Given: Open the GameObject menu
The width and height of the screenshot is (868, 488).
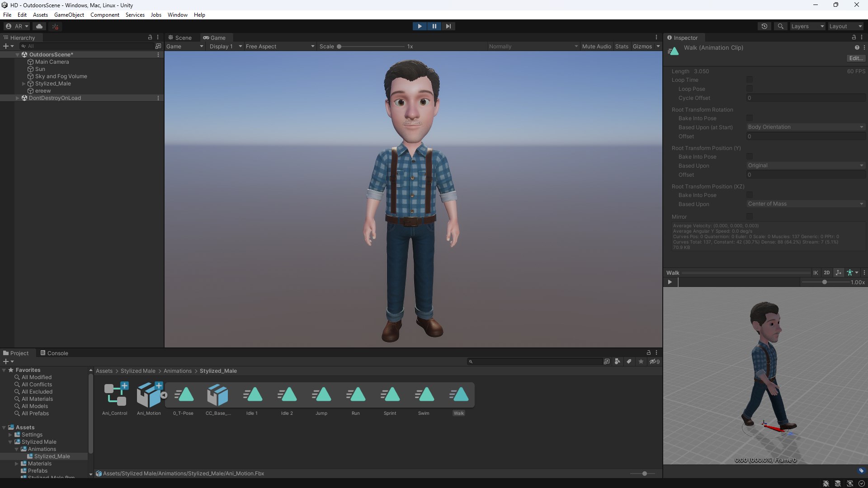Looking at the screenshot, I should coord(69,15).
